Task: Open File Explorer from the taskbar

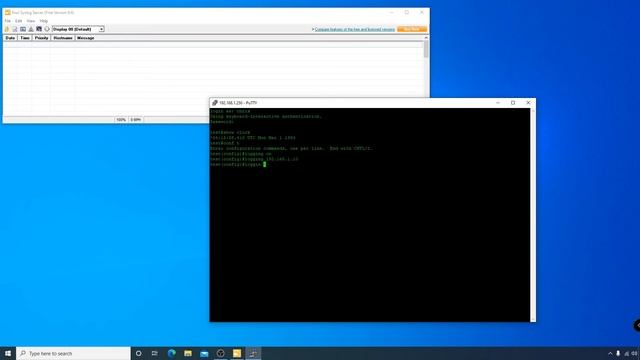Action: coord(188,353)
